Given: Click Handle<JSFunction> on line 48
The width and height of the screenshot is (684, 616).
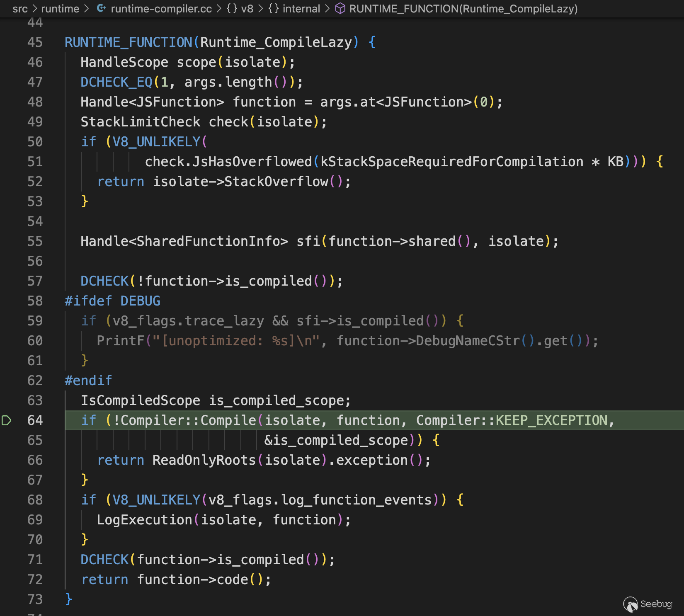Looking at the screenshot, I should click(x=152, y=102).
